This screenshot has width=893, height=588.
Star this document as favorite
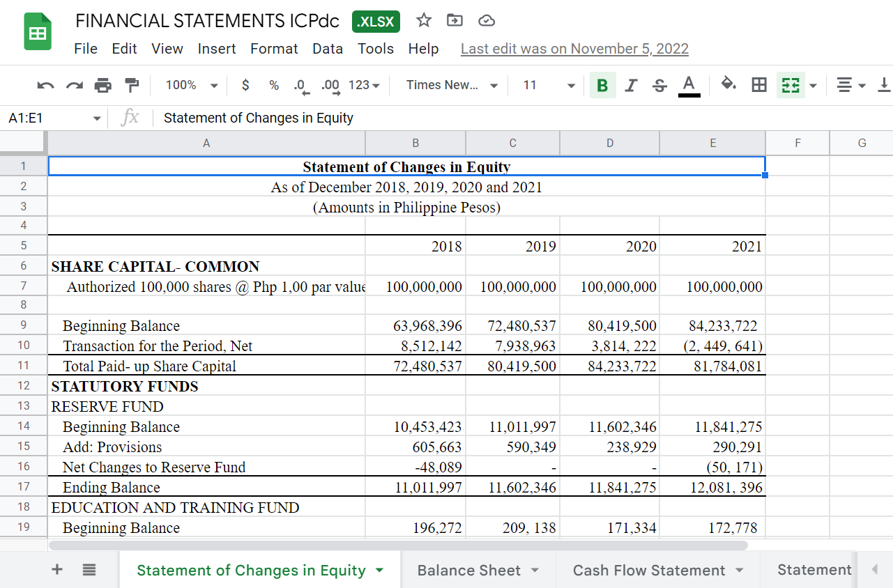pos(423,21)
